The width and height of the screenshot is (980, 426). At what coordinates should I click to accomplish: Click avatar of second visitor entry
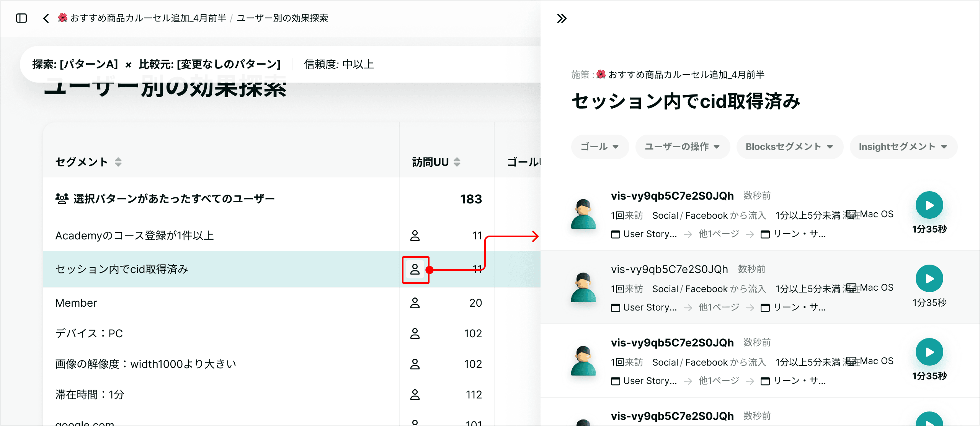583,287
